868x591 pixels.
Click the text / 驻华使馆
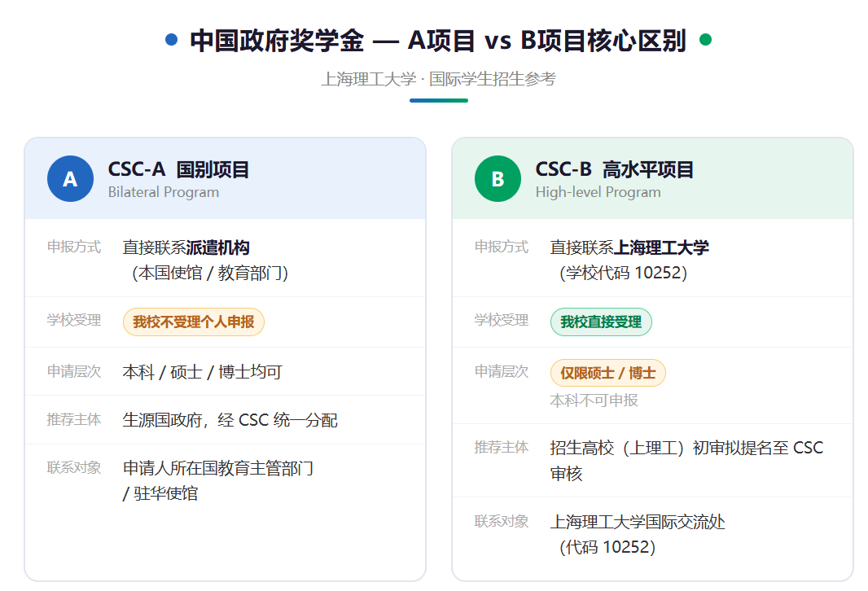(x=160, y=493)
